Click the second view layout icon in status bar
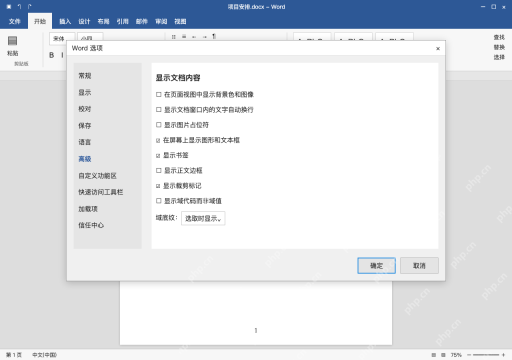The height and width of the screenshot is (360, 512). (x=443, y=355)
